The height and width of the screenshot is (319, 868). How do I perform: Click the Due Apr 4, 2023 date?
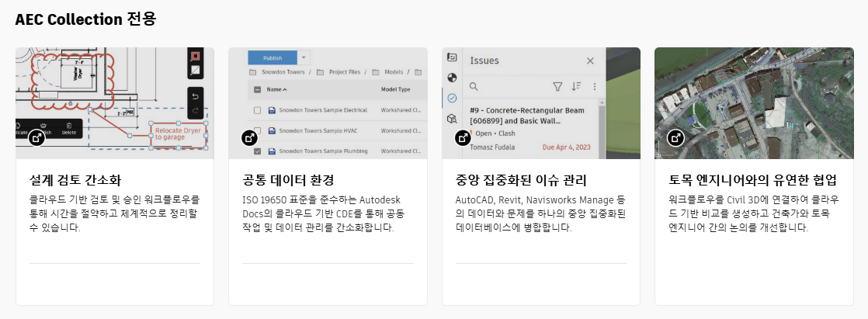coord(566,147)
